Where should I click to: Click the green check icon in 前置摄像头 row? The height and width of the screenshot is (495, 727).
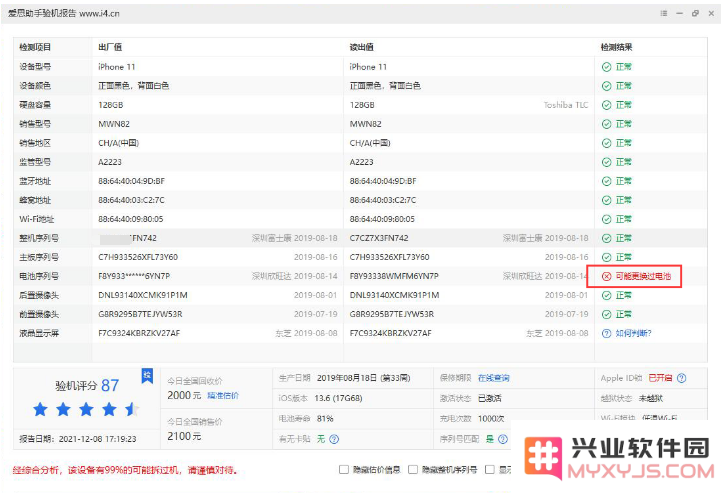click(606, 314)
